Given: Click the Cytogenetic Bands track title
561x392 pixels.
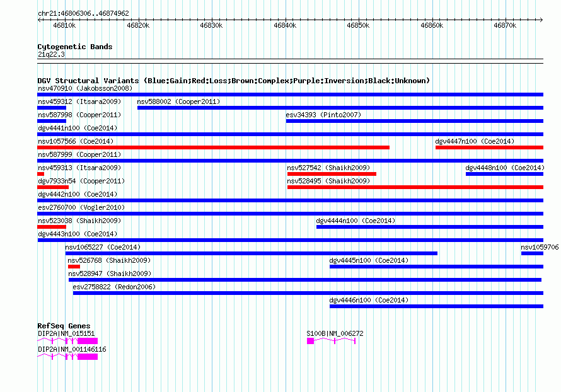Looking at the screenshot, I should pos(75,47).
